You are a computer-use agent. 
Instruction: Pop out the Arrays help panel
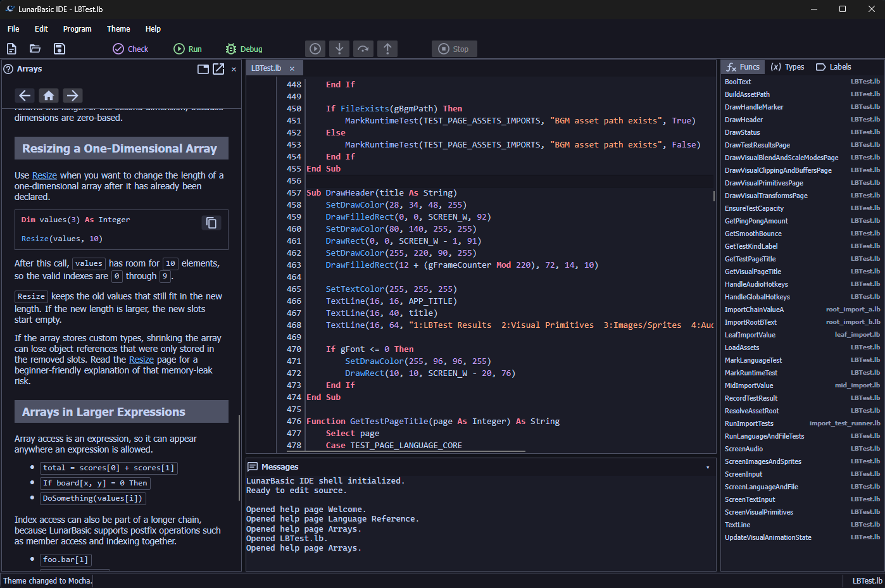coord(218,69)
